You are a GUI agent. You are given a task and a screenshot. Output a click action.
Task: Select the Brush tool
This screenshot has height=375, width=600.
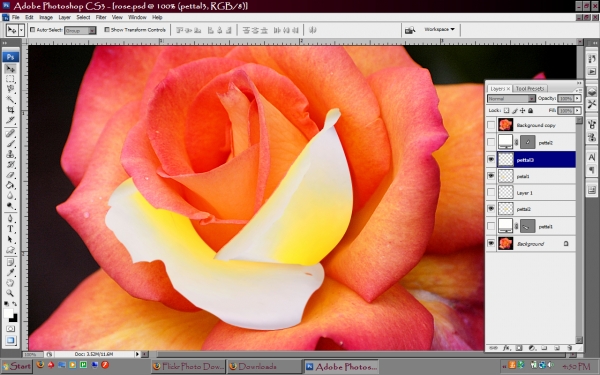(10, 144)
